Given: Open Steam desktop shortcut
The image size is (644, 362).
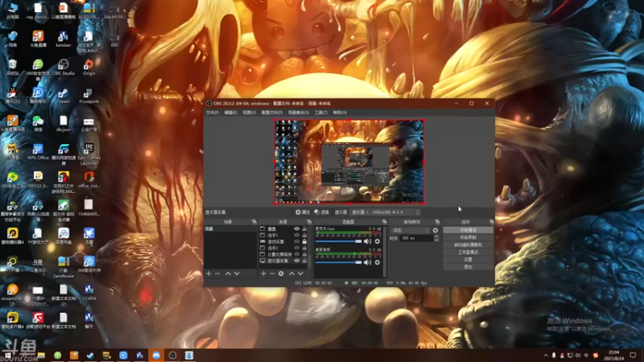Looking at the screenshot, I should click(63, 94).
